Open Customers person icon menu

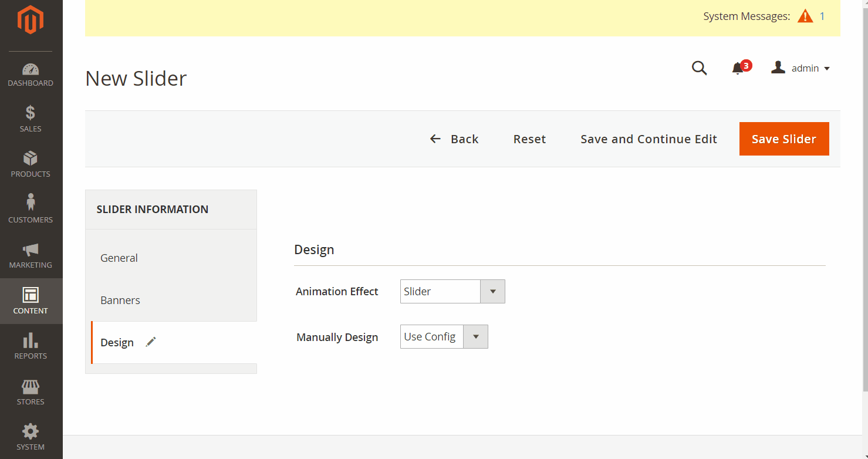[x=31, y=203]
